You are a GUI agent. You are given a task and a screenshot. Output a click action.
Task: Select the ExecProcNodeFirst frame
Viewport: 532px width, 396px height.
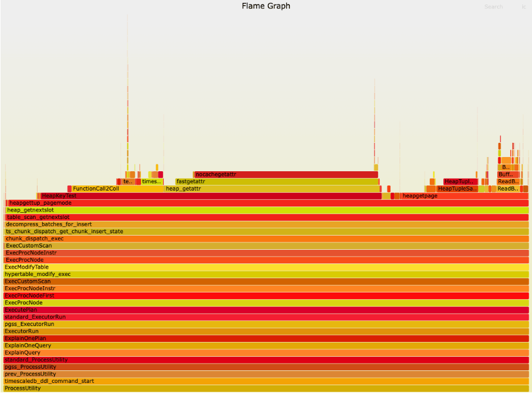click(266, 296)
